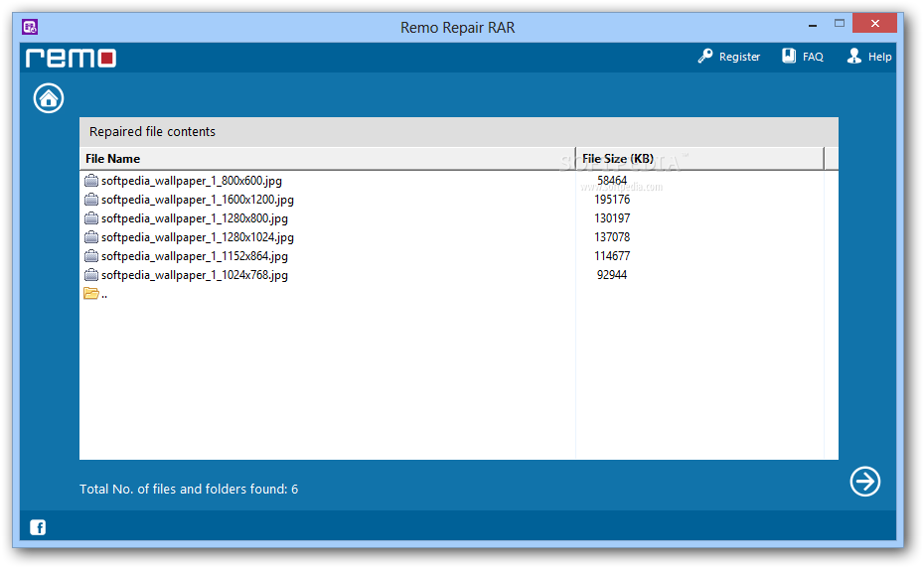Click the Remo Repair RAR title bar app icon
The width and height of the screenshot is (924, 568).
[x=30, y=27]
